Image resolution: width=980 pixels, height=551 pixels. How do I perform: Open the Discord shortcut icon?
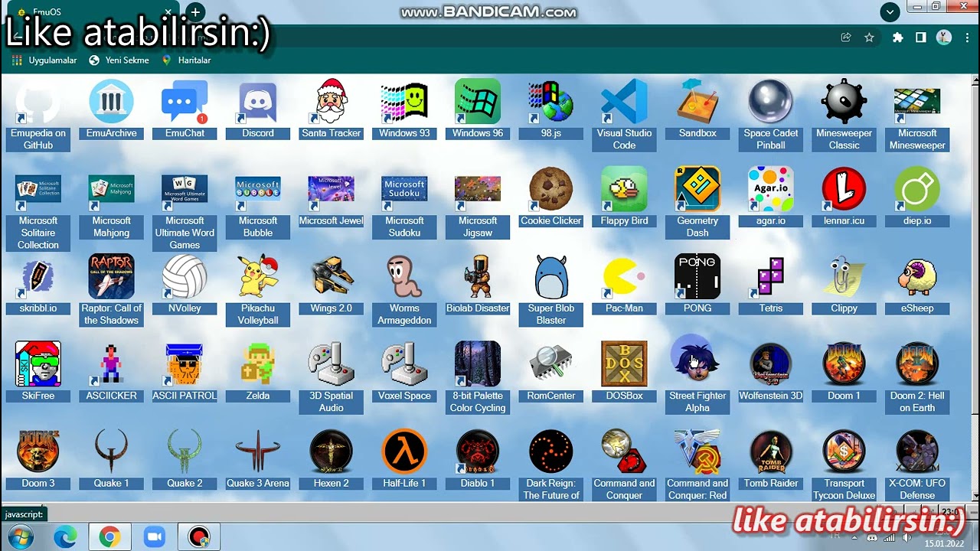point(258,102)
